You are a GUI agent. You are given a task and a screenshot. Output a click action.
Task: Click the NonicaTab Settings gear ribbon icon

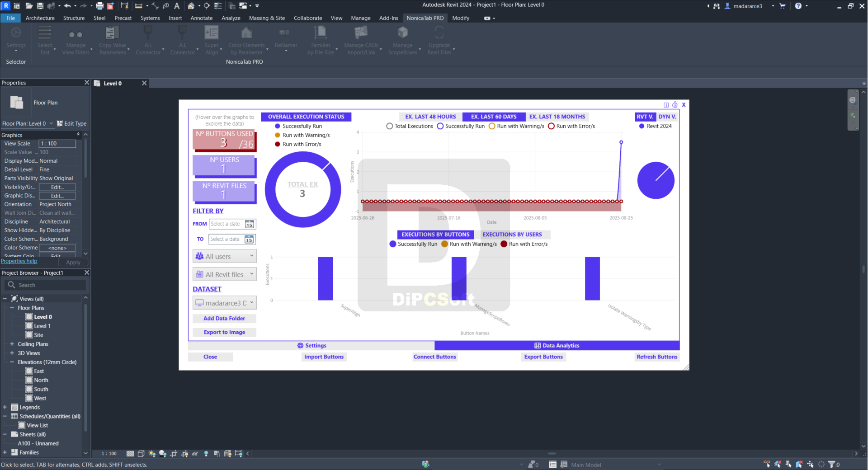[16, 33]
